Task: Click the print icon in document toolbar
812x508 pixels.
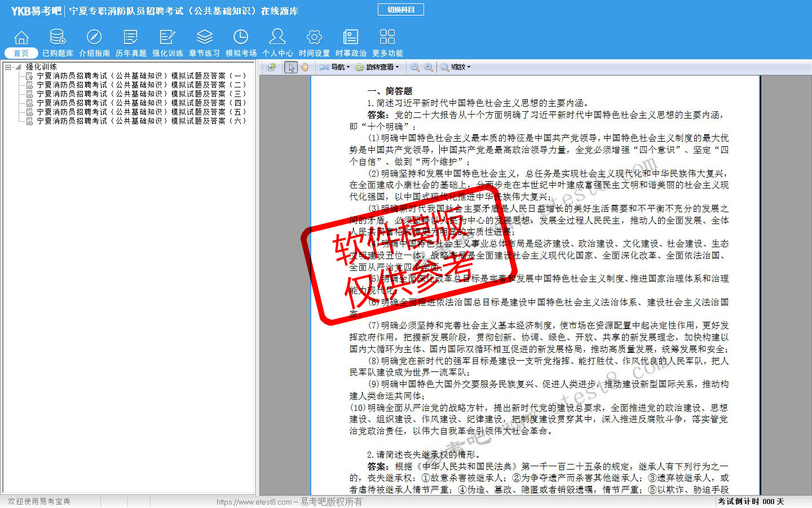Action: point(271,67)
